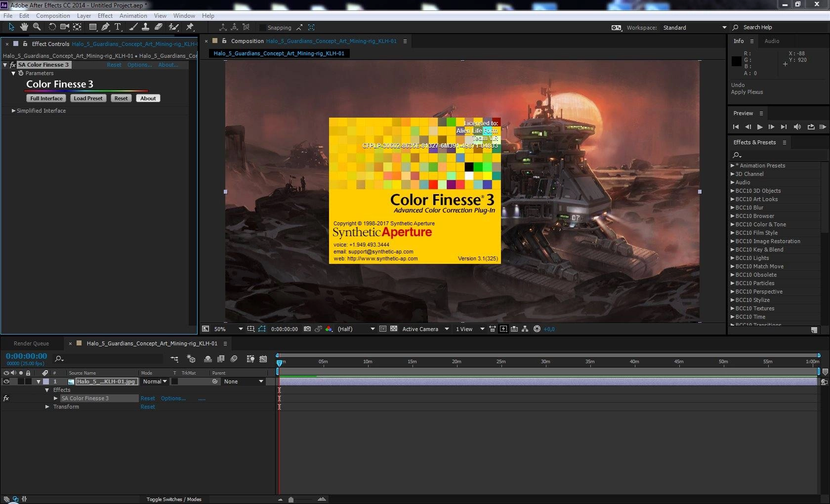Select the Eraser tool
Image resolution: width=830 pixels, height=504 pixels.
158,27
